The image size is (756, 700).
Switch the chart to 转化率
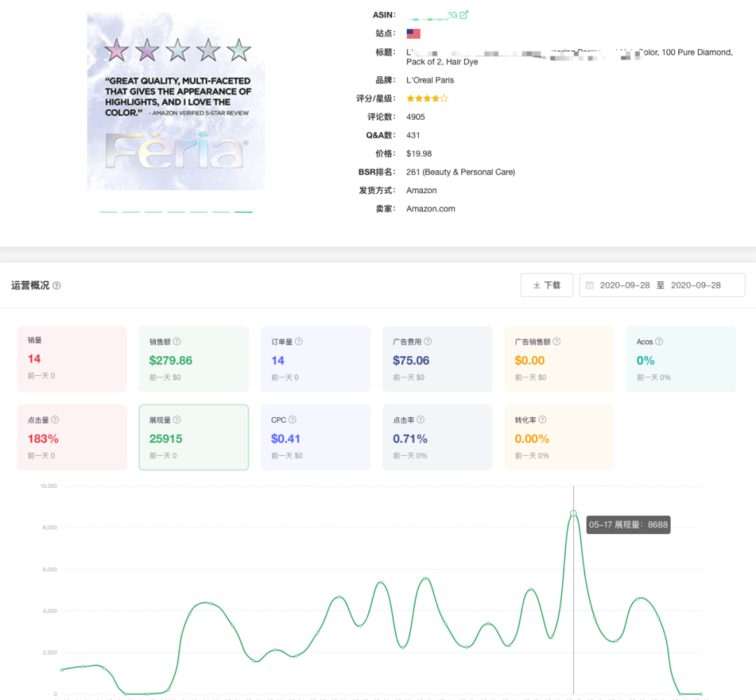click(559, 437)
